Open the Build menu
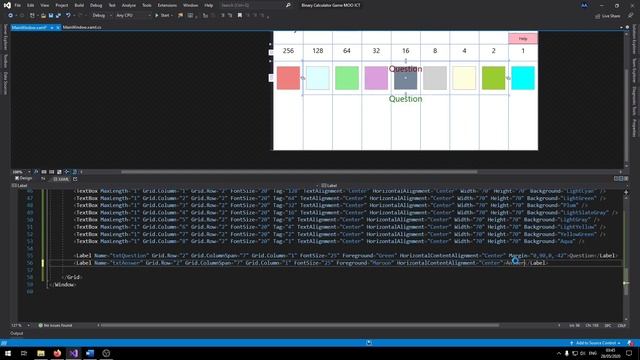Viewport: 640px width, 360px height. [79, 5]
